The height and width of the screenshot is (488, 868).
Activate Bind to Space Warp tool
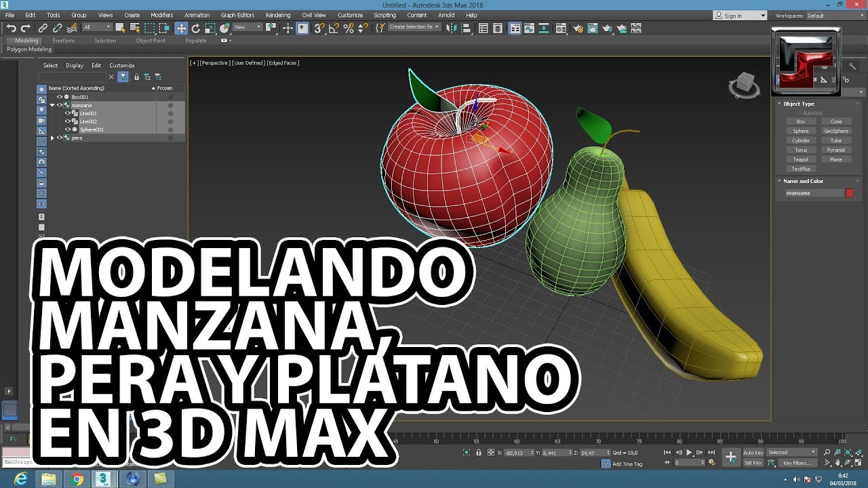point(72,28)
